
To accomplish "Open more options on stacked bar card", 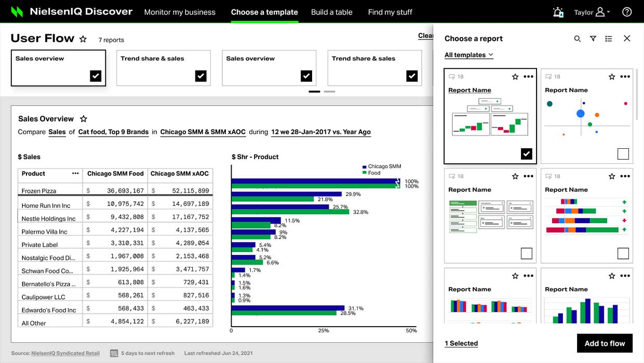I will click(x=625, y=176).
